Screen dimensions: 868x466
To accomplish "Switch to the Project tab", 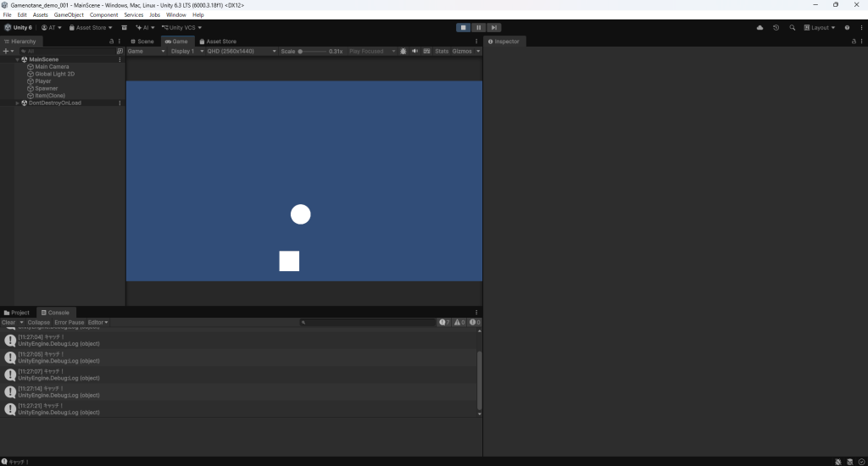I will [17, 313].
